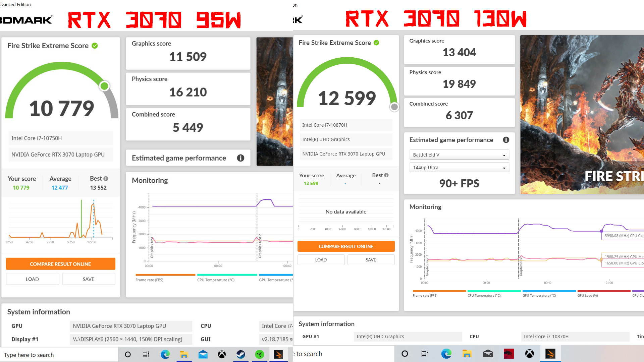Click Intel(R) UHD Graphics row under the score

pos(346,139)
